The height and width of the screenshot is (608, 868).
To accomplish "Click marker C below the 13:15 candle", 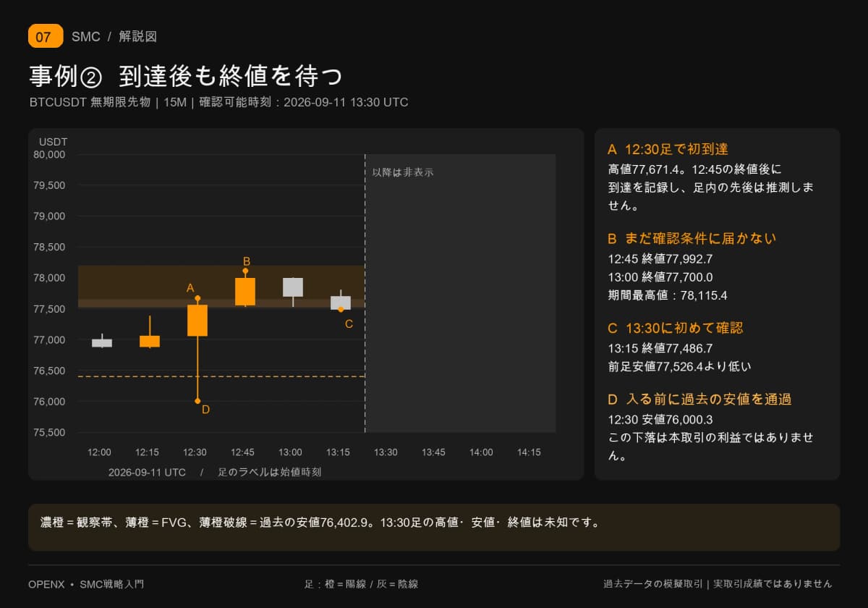I will [349, 324].
